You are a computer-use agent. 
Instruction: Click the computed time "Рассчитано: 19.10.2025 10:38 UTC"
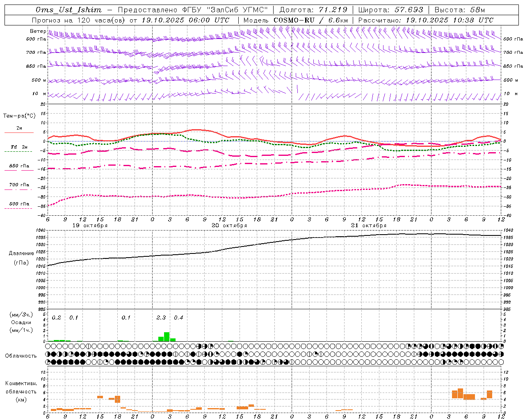coord(426,20)
